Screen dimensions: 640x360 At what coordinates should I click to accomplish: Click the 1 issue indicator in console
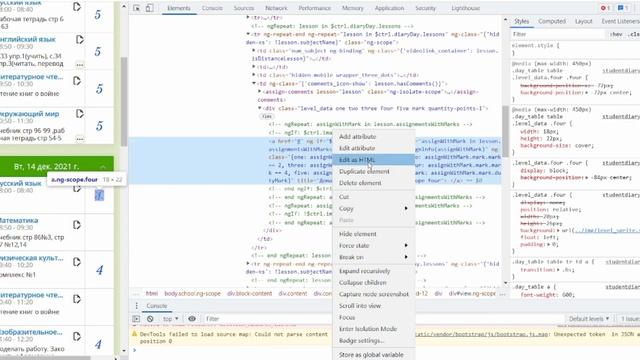630,319
